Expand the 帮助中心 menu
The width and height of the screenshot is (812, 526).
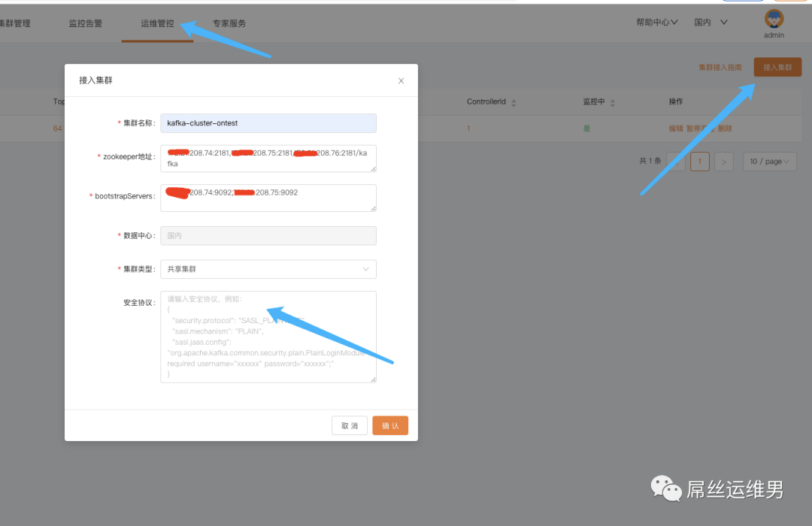pyautogui.click(x=656, y=23)
